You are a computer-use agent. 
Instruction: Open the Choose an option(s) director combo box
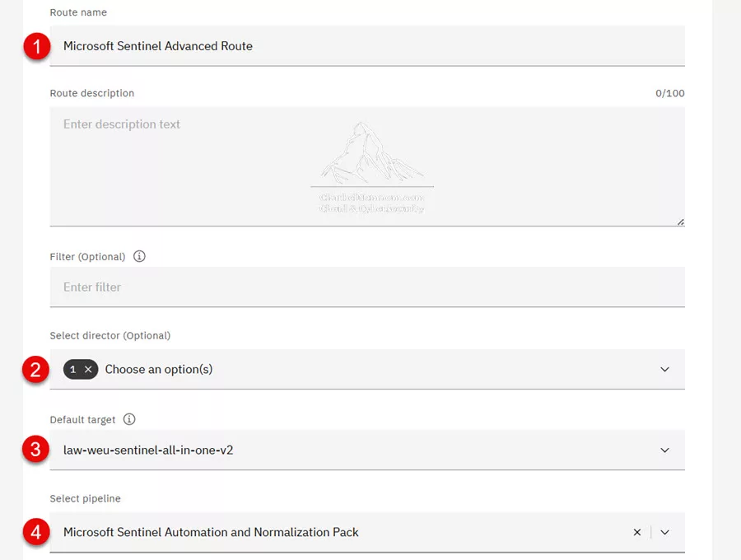[x=367, y=369]
